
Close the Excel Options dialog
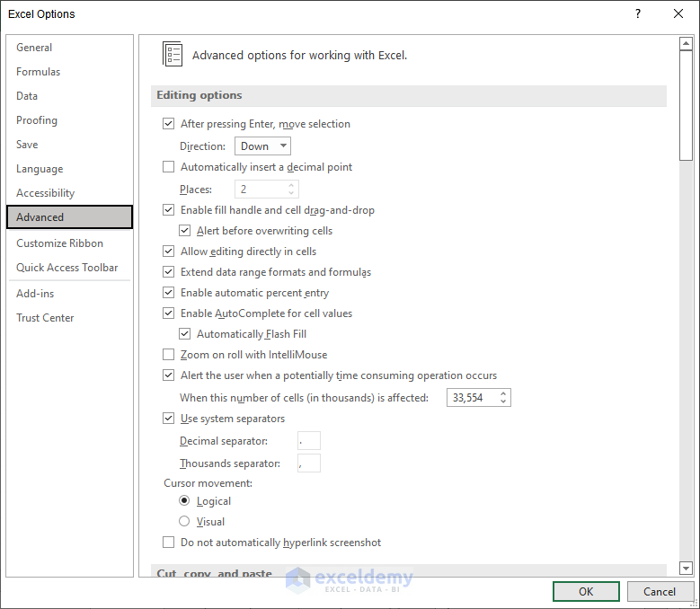(x=678, y=13)
